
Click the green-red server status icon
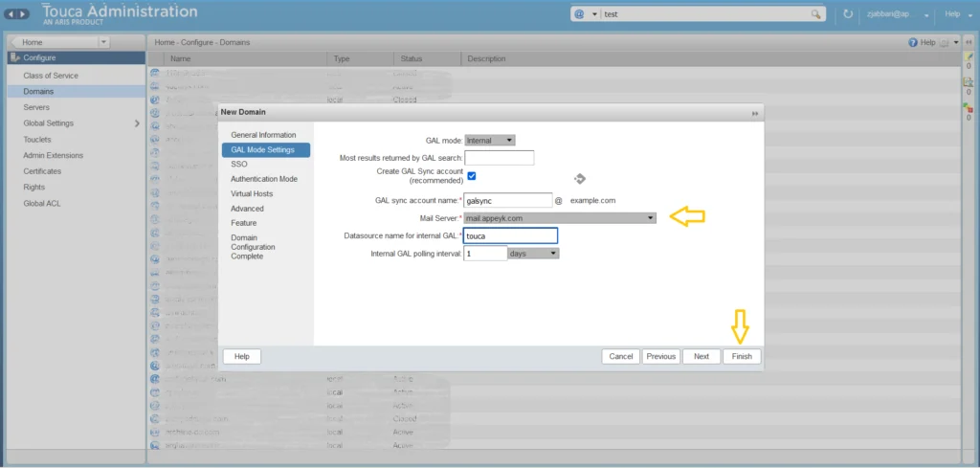(969, 107)
